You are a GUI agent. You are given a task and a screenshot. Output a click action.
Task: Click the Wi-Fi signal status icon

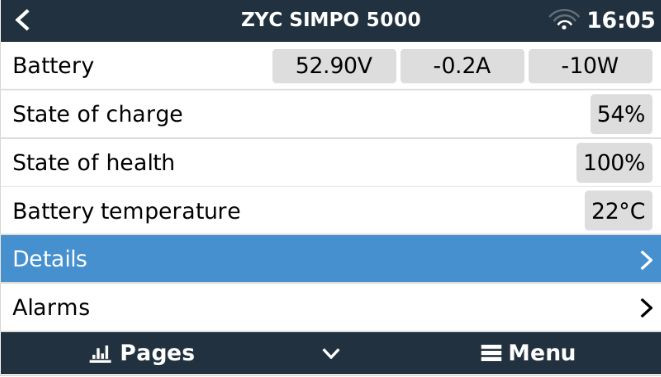click(564, 20)
